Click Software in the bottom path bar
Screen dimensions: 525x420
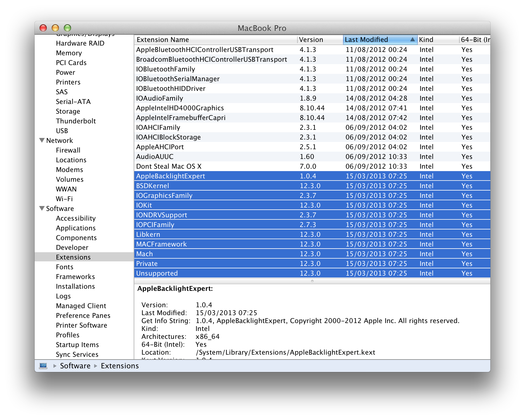pyautogui.click(x=75, y=366)
